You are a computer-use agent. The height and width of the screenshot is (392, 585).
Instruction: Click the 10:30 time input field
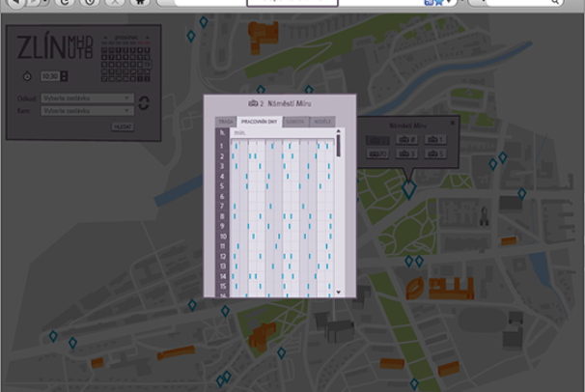click(x=50, y=75)
